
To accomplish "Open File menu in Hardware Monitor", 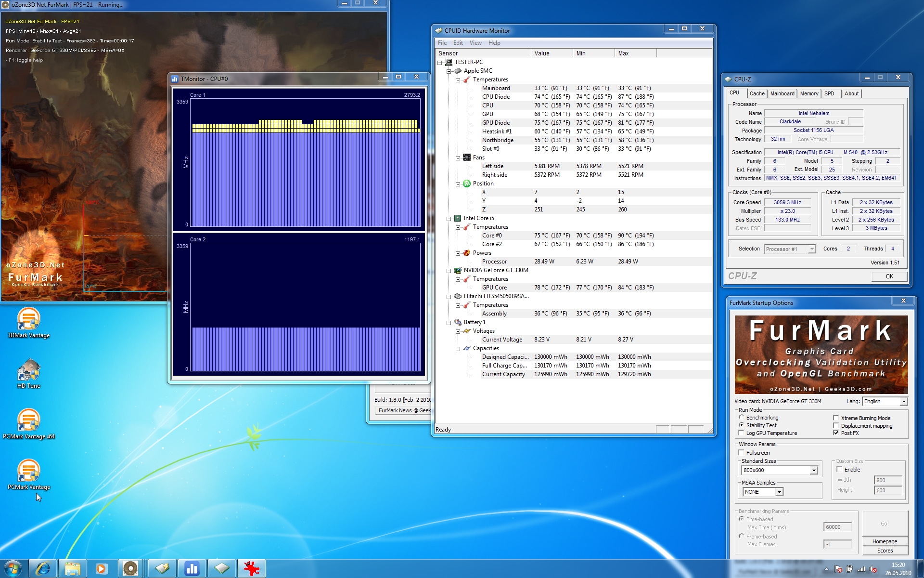I will (442, 43).
